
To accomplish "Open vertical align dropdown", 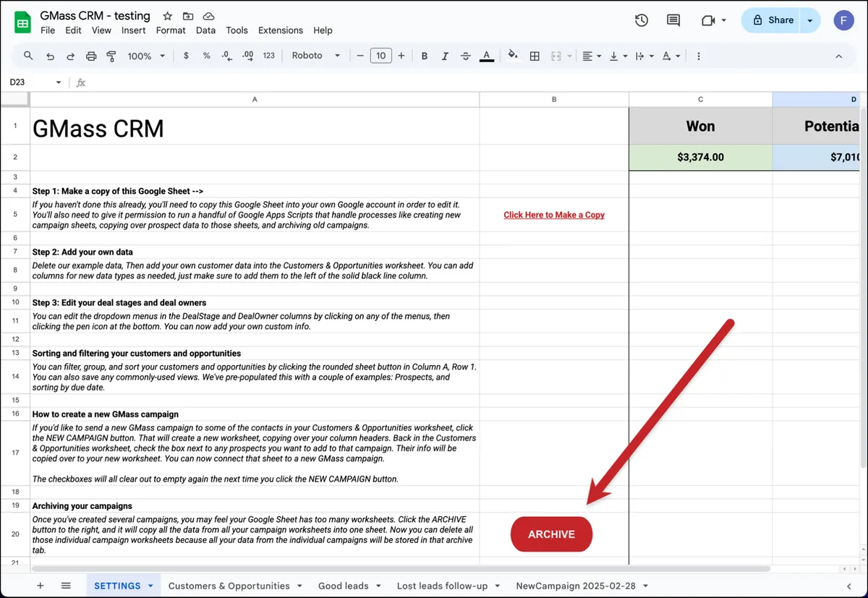I will point(618,56).
